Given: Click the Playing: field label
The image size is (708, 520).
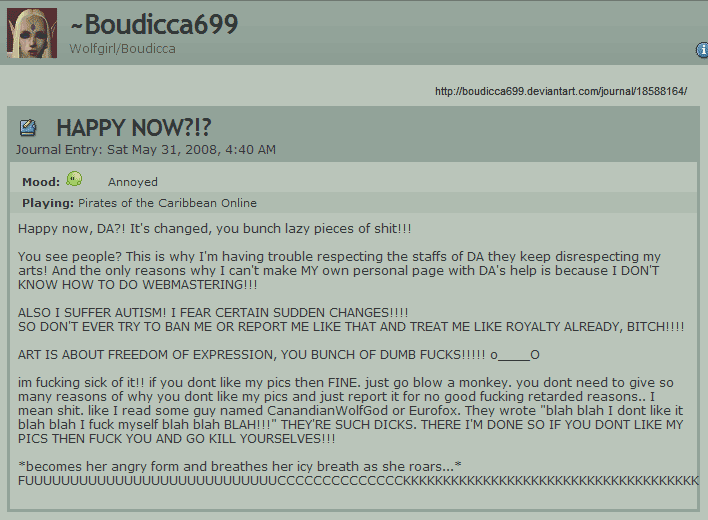Looking at the screenshot, I should [48, 203].
